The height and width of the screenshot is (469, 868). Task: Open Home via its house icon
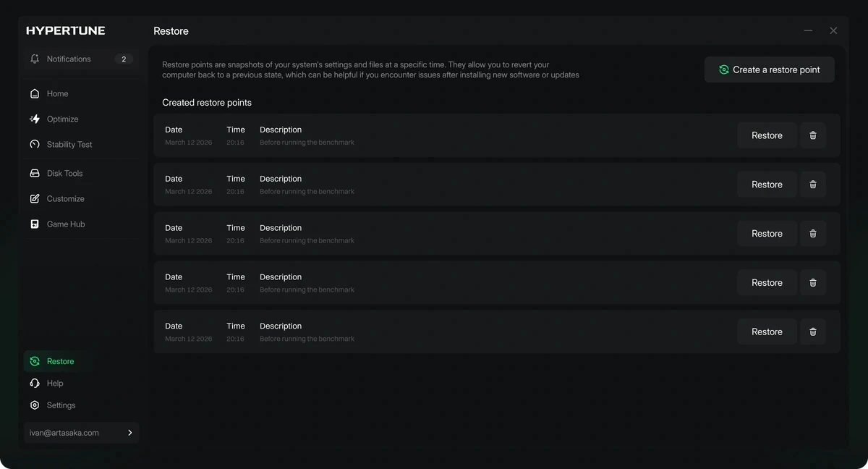point(35,93)
